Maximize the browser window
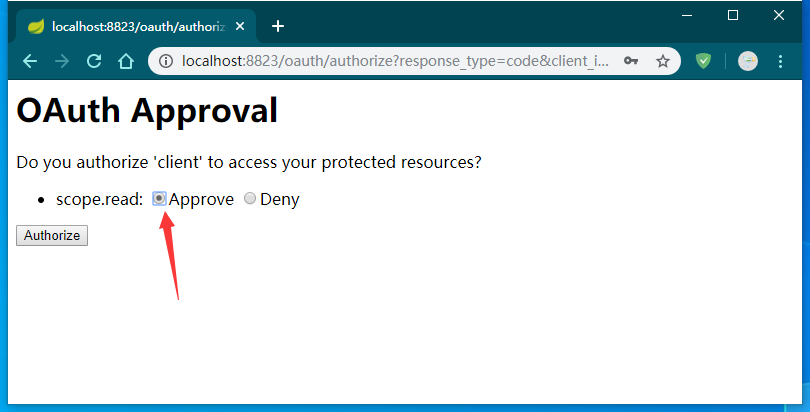This screenshot has width=810, height=412. tap(733, 15)
